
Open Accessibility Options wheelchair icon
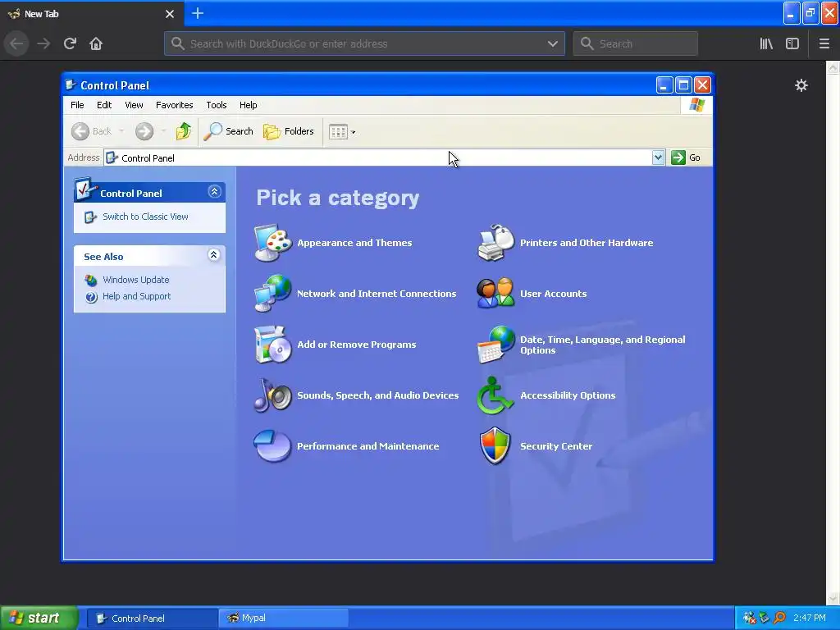(x=495, y=395)
